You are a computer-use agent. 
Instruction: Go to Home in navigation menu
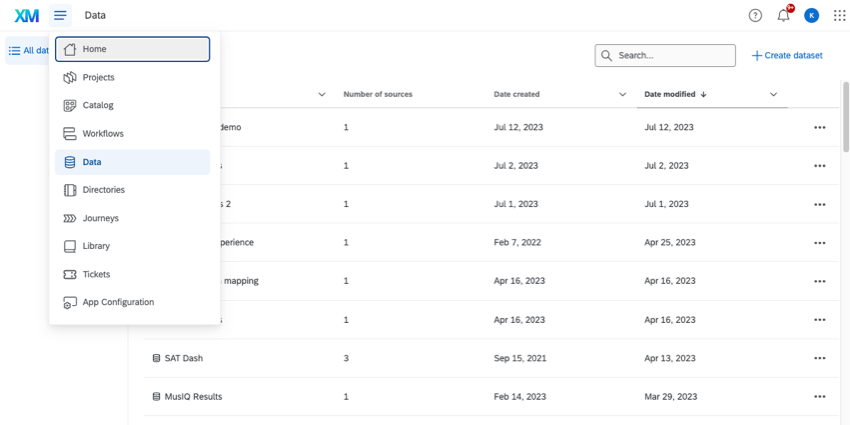coord(132,49)
